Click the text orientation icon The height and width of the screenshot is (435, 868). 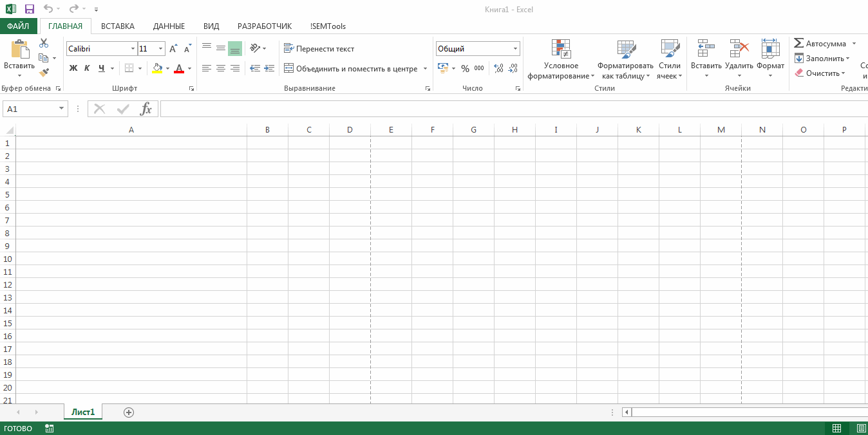255,48
